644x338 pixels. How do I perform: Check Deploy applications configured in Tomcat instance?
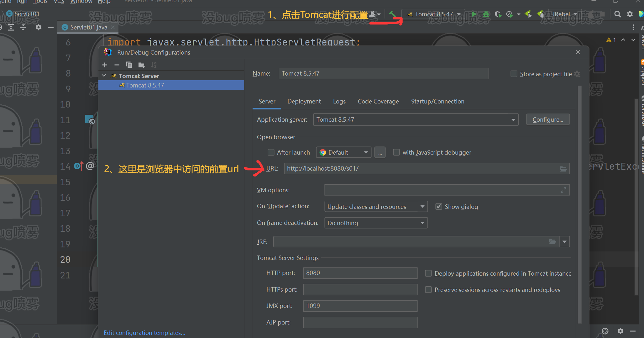pos(428,273)
